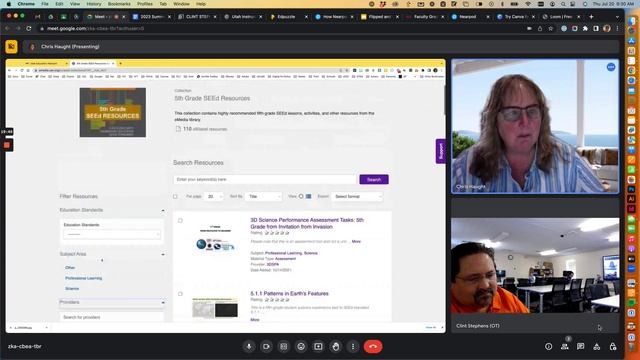
Task: Filter by Other subject area
Action: (70, 268)
